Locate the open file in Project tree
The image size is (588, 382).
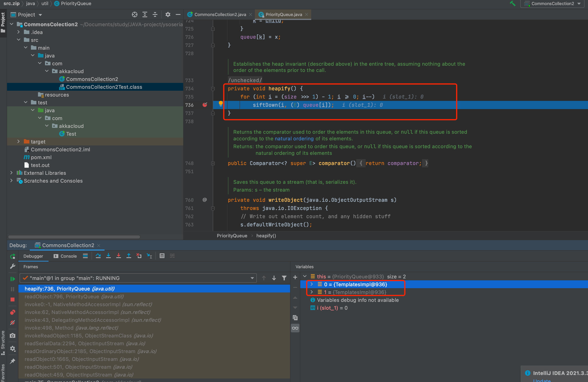(134, 14)
